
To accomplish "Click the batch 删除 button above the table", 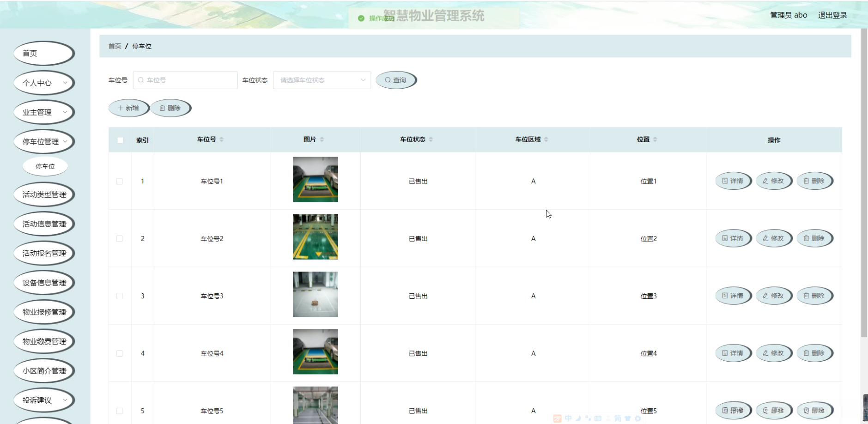I will (x=170, y=108).
